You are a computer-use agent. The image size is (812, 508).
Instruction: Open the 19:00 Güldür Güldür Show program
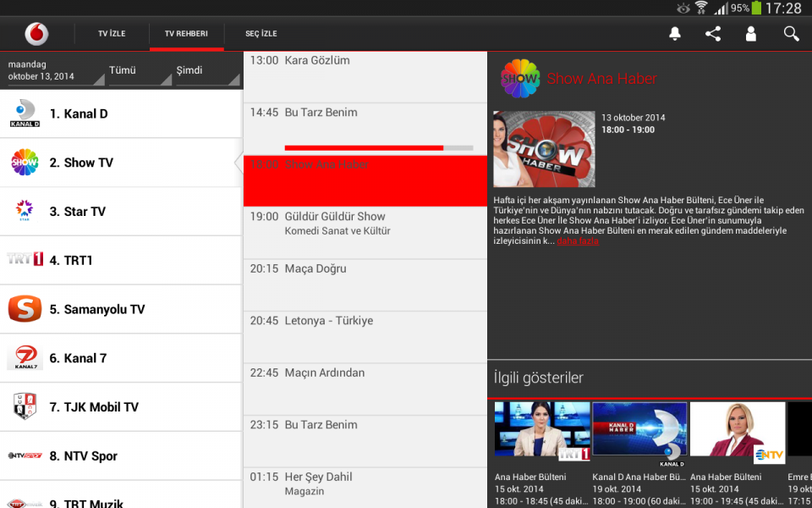365,234
